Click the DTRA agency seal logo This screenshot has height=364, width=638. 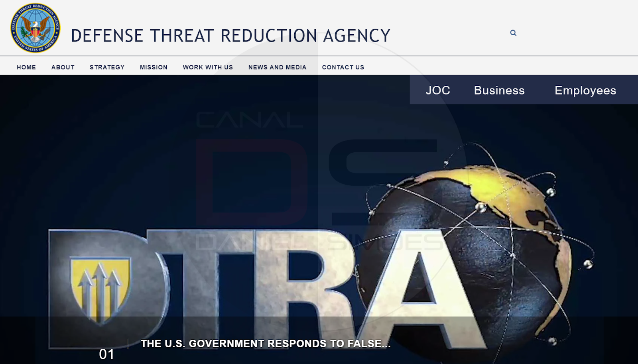pyautogui.click(x=35, y=28)
